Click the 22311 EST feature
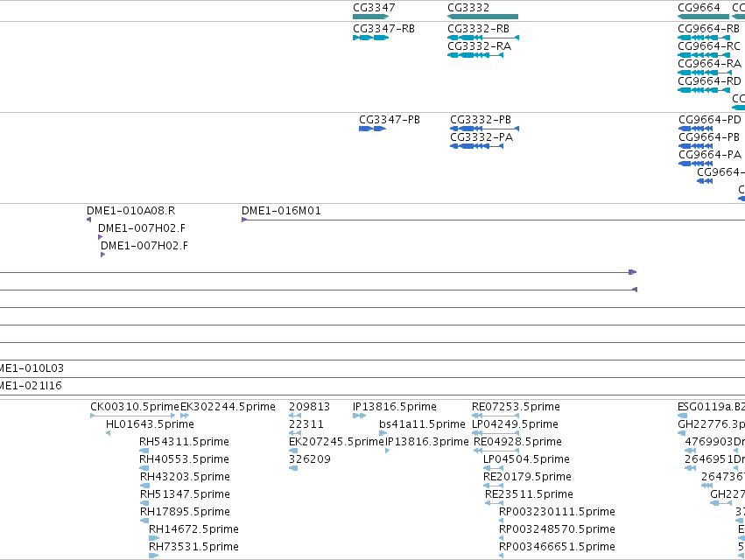The height and width of the screenshot is (560, 745). [295, 433]
